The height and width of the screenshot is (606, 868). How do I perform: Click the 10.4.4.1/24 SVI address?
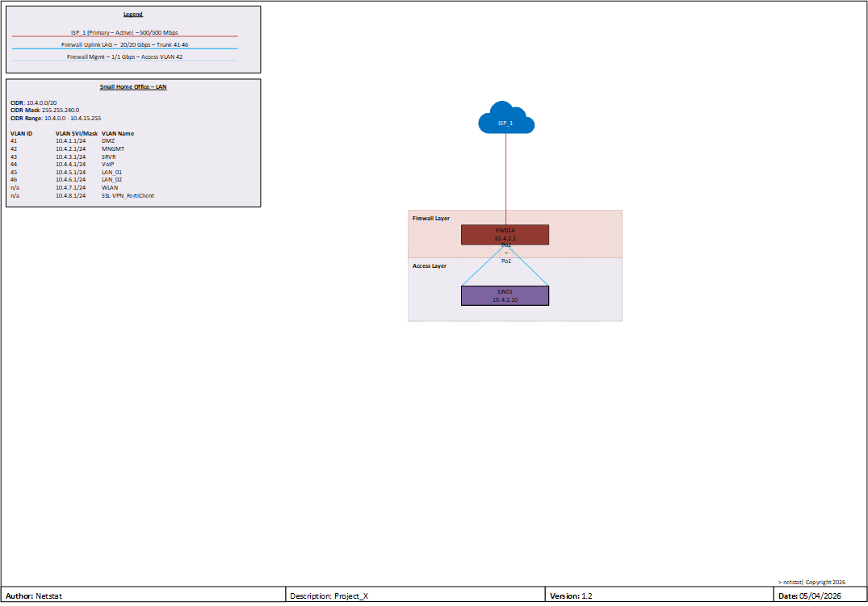(x=70, y=165)
